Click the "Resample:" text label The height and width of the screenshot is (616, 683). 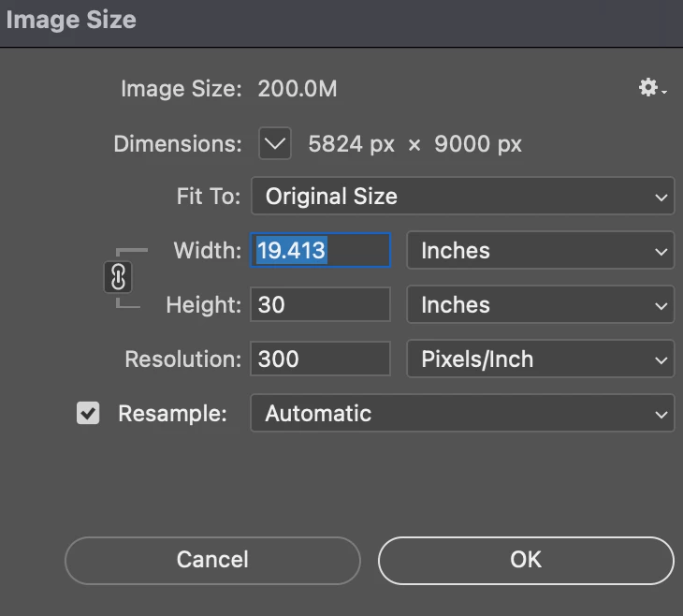click(x=172, y=414)
